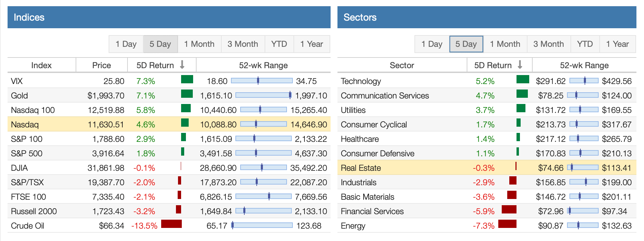Show YTD returns for Indices
644x241 pixels.
(279, 44)
